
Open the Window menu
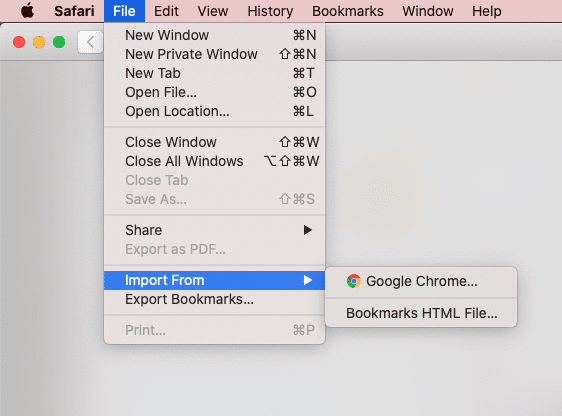coord(428,11)
